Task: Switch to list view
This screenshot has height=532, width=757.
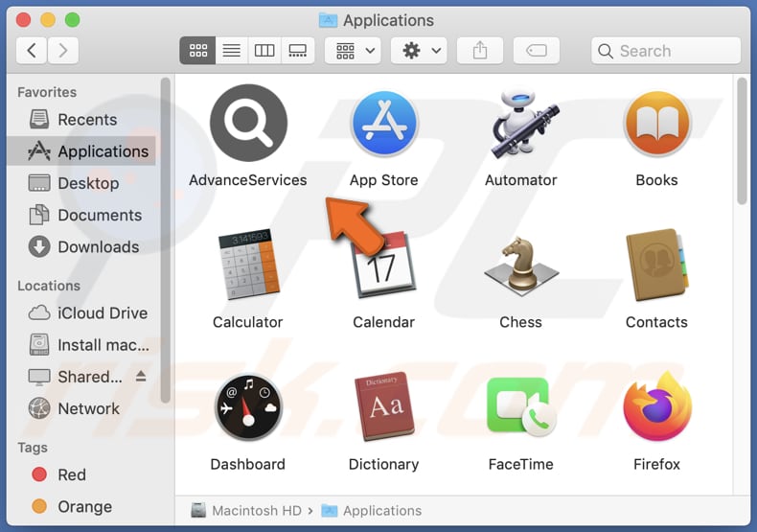Action: click(232, 50)
